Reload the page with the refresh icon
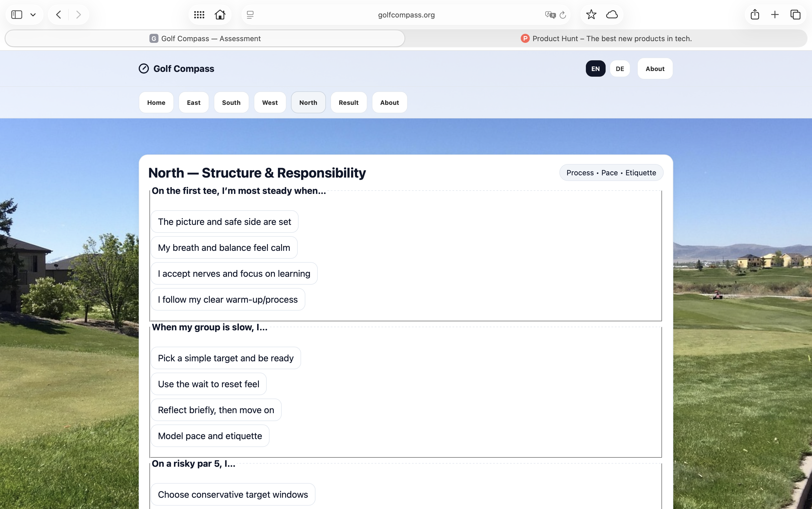 click(563, 15)
